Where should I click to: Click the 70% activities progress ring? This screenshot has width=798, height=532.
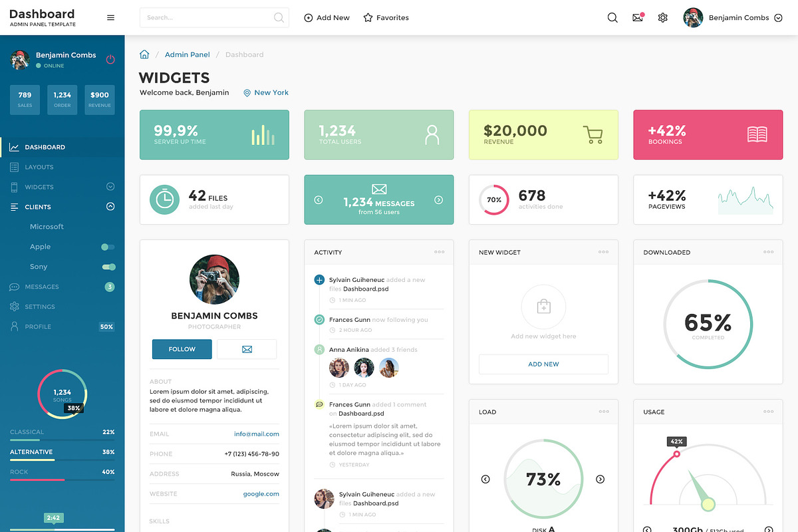493,199
